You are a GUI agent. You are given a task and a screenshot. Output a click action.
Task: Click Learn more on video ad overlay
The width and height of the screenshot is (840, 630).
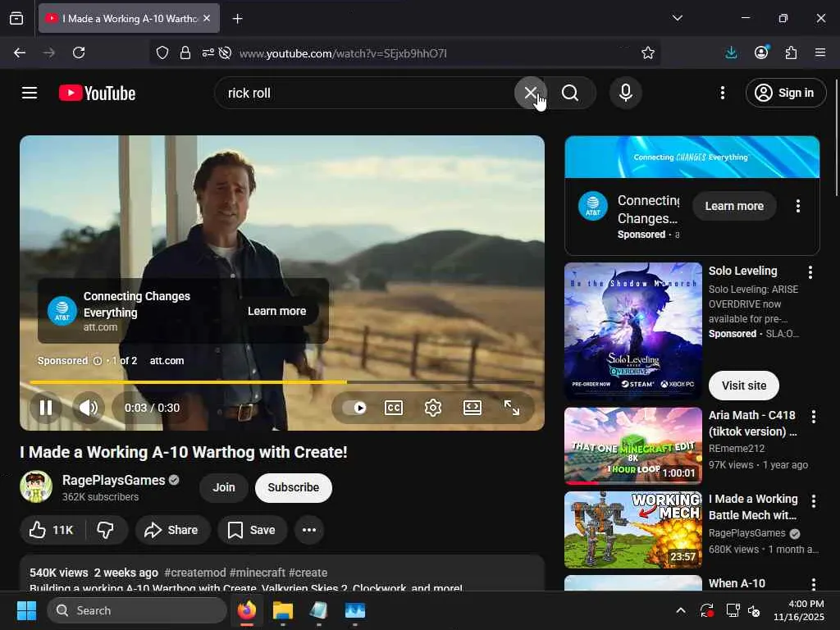[277, 311]
